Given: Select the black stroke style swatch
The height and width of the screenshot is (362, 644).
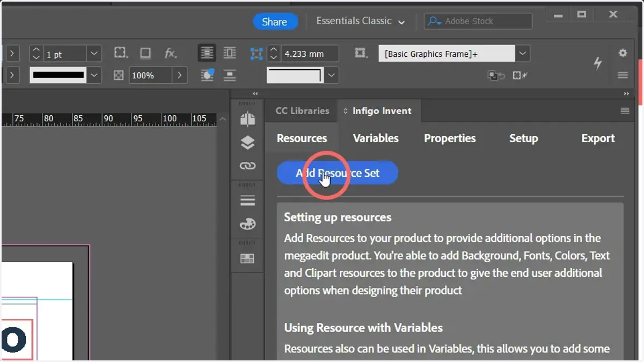Looking at the screenshot, I should coord(58,75).
